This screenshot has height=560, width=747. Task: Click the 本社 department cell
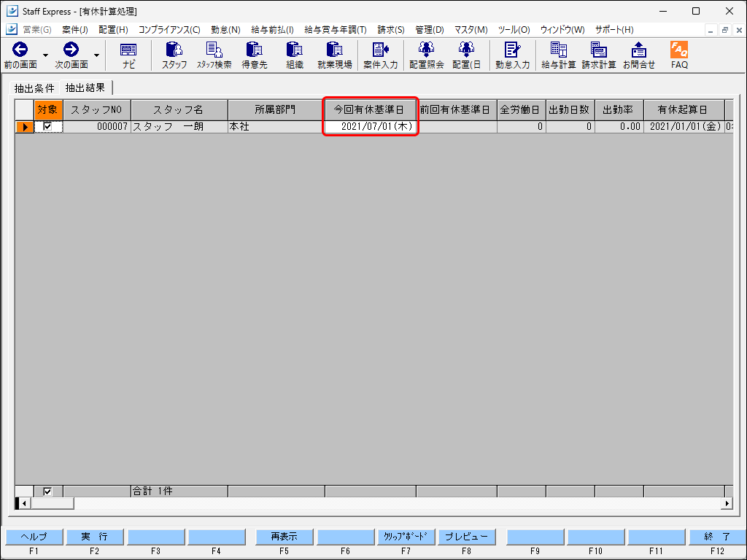pyautogui.click(x=276, y=127)
